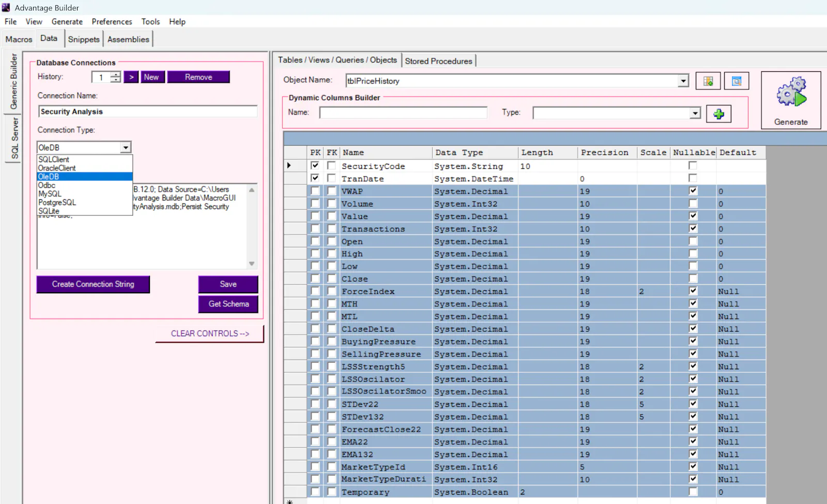Viewport: 827px width, 504px height.
Task: Select the Generic Builder vertical tab
Action: coord(14,81)
